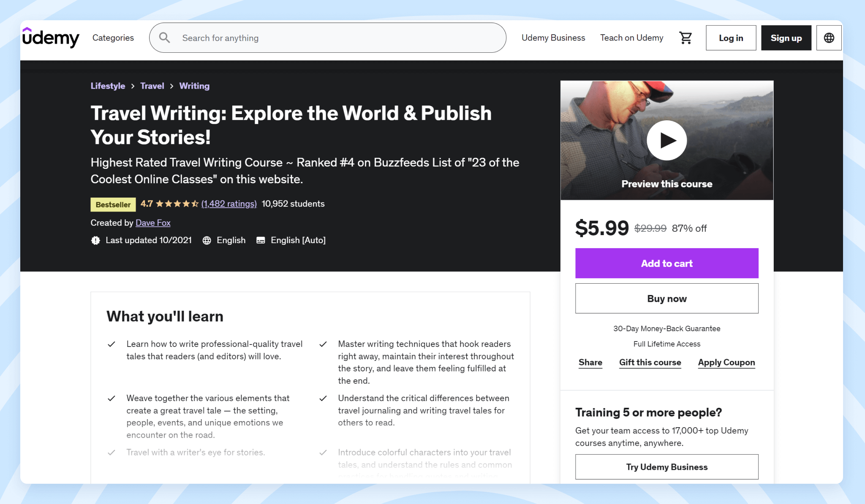Click the Log in button

731,38
